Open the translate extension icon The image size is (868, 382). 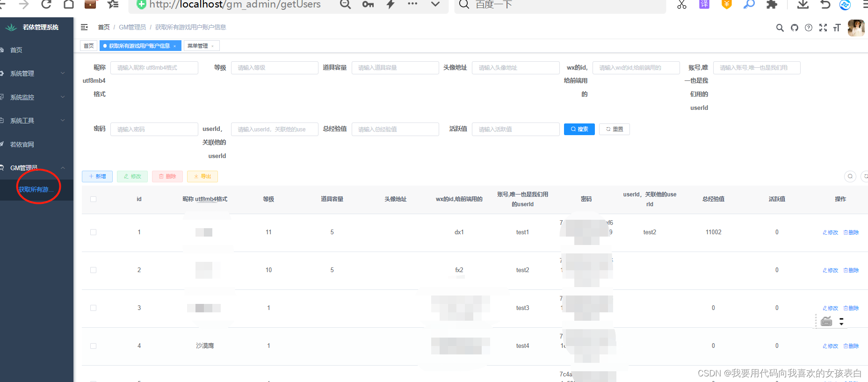[x=704, y=4]
